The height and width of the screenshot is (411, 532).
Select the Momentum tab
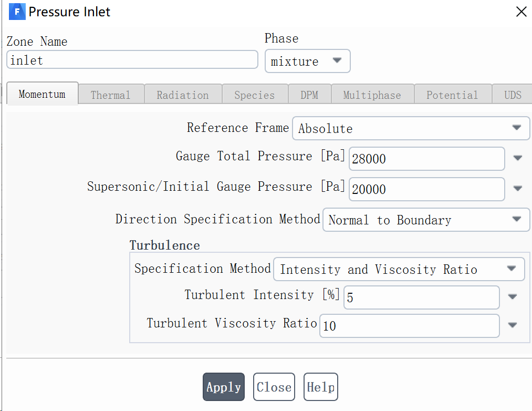tap(42, 95)
